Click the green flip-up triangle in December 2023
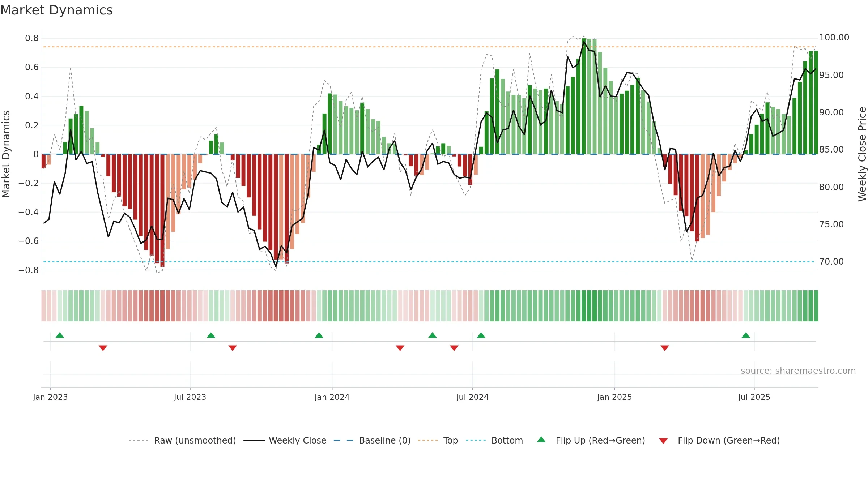This screenshot has width=868, height=488. pos(319,335)
